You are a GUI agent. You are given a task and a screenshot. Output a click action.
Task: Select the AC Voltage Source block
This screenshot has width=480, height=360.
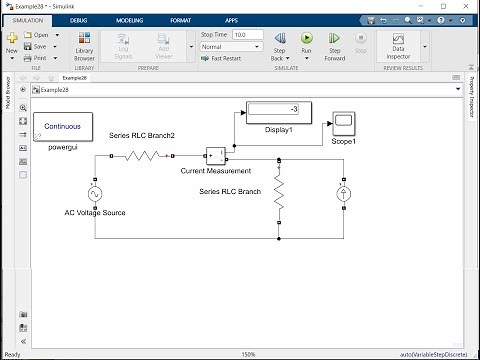(x=95, y=194)
